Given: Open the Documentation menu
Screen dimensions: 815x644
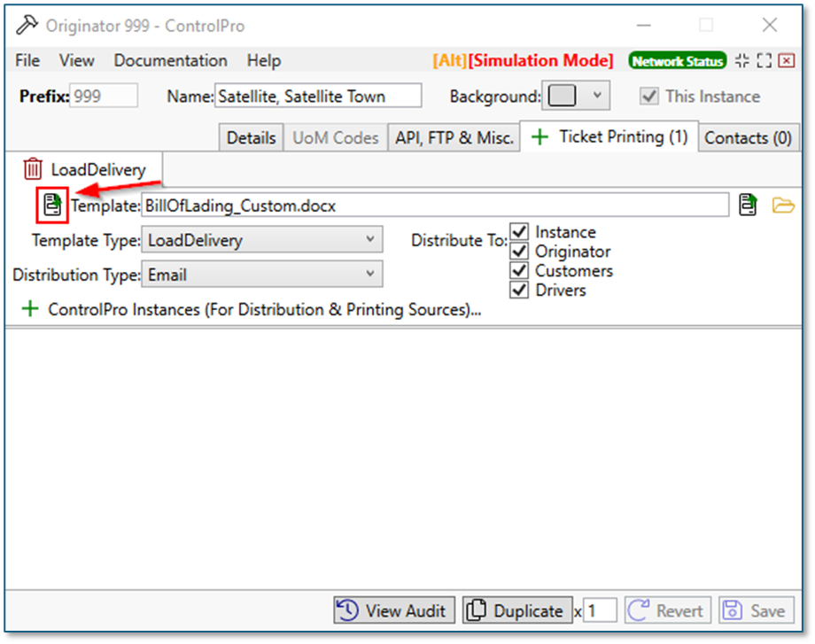Looking at the screenshot, I should [170, 60].
